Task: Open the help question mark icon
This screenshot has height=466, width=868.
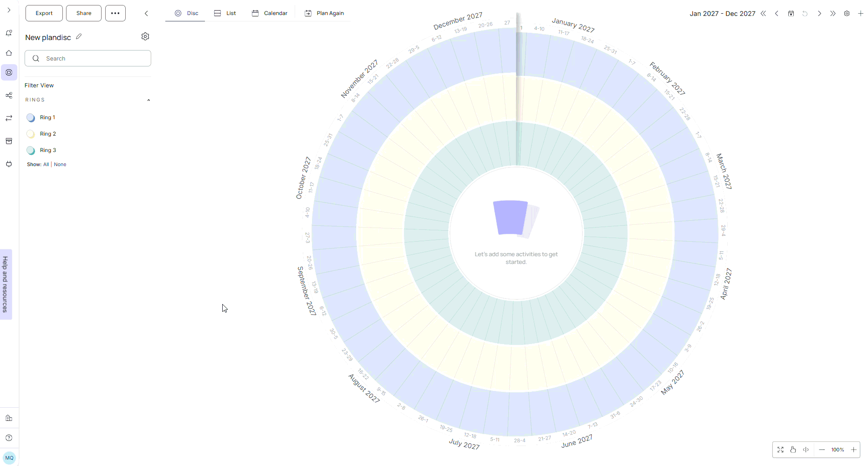Action: 9,438
